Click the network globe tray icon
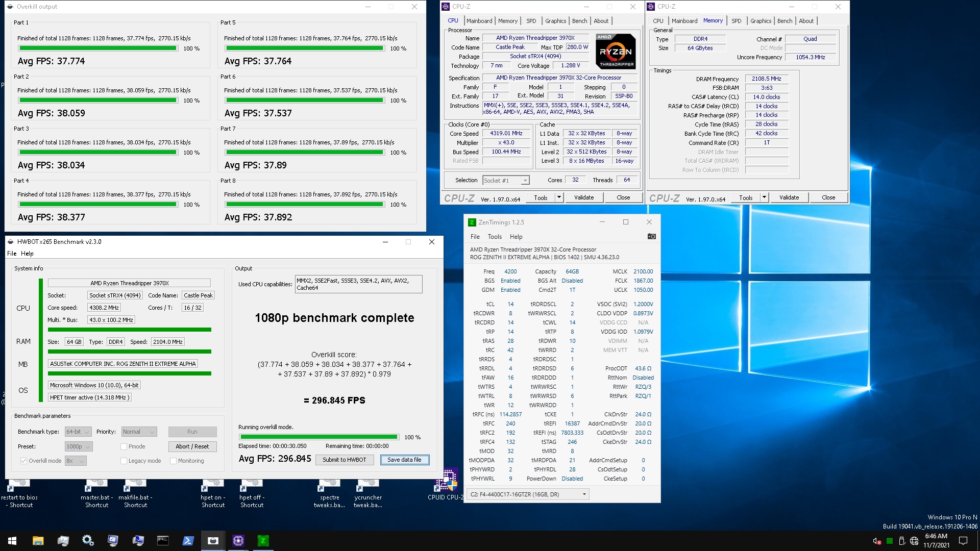This screenshot has width=980, height=551. tap(914, 541)
